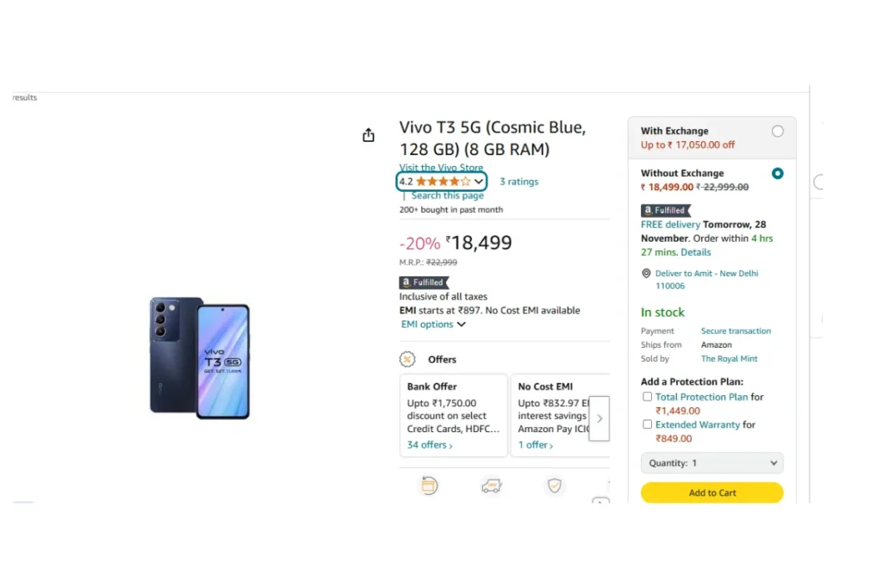The image size is (882, 588).
Task: Open the Vivo T3 product image
Action: (200, 358)
